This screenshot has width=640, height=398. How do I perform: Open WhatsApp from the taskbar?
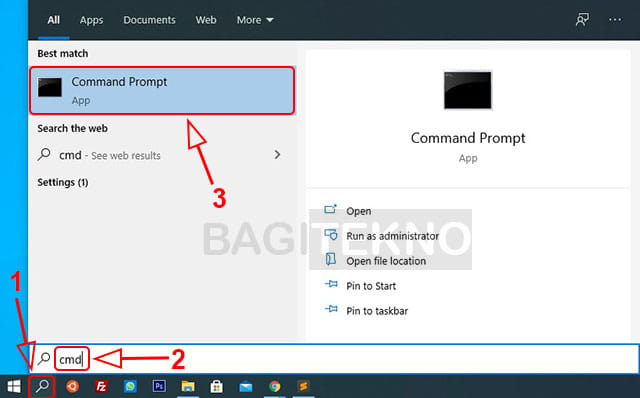[x=130, y=386]
